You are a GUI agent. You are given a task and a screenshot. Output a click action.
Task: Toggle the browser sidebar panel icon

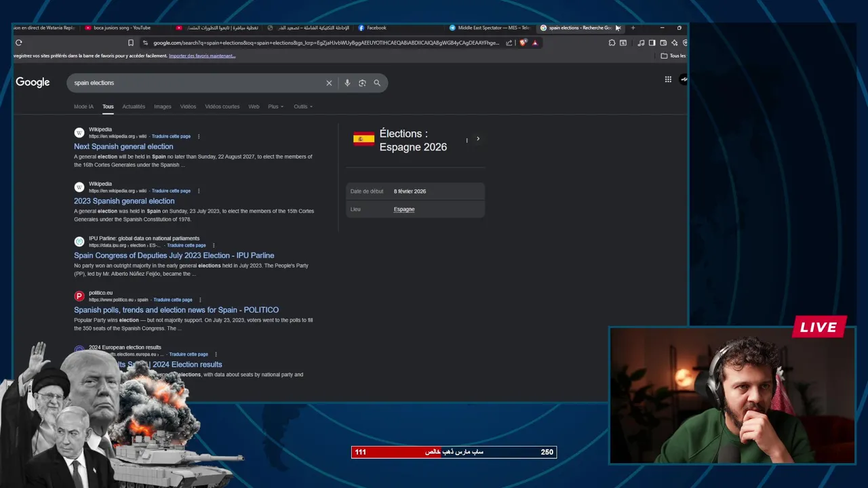point(652,43)
